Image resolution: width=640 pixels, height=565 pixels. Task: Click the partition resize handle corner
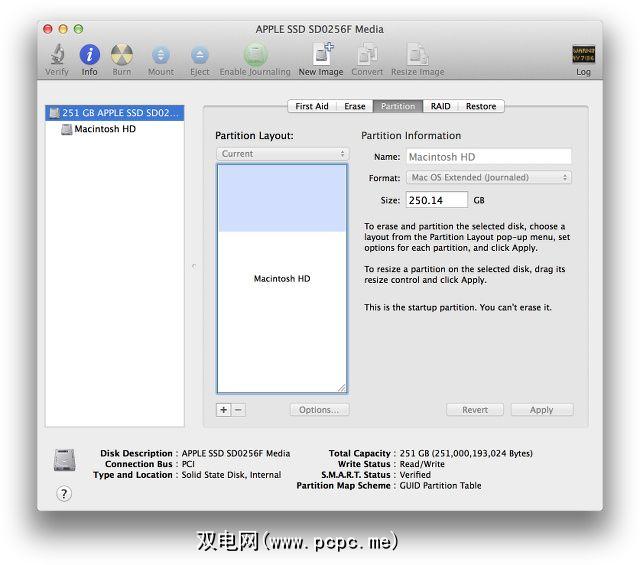(x=342, y=388)
